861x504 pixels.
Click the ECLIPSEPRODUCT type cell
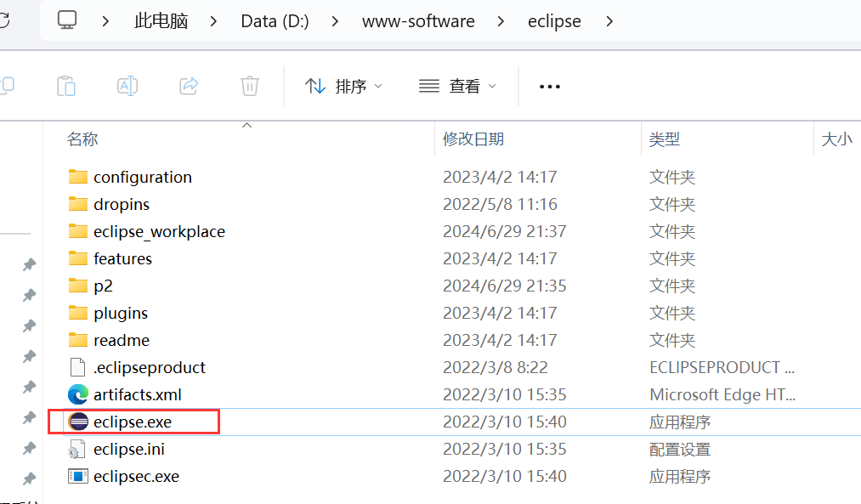point(722,367)
